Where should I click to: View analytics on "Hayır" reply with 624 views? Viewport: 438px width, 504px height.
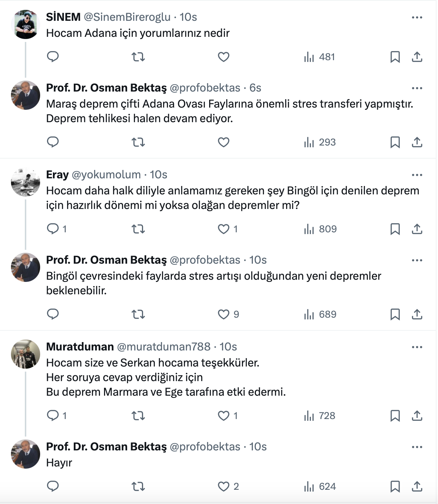pyautogui.click(x=320, y=486)
